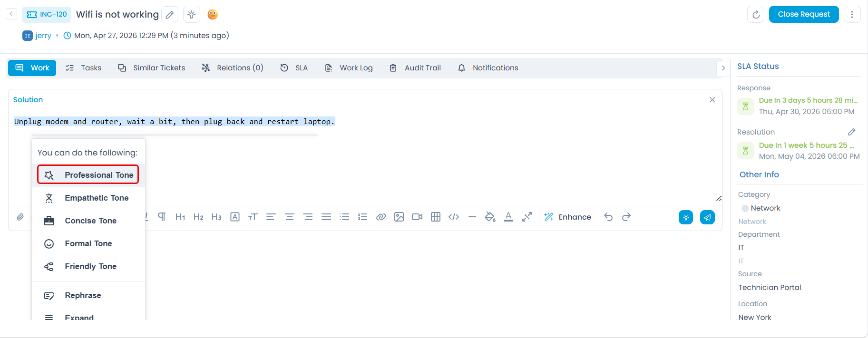
Task: Go back using the left chevron
Action: [x=11, y=14]
